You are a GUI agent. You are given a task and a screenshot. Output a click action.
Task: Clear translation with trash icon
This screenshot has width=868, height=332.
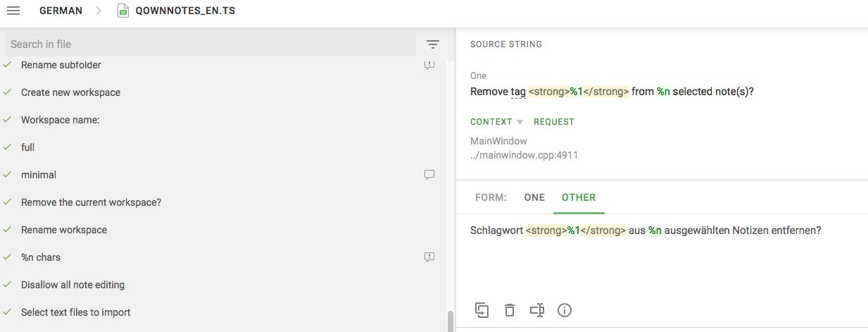coord(510,310)
